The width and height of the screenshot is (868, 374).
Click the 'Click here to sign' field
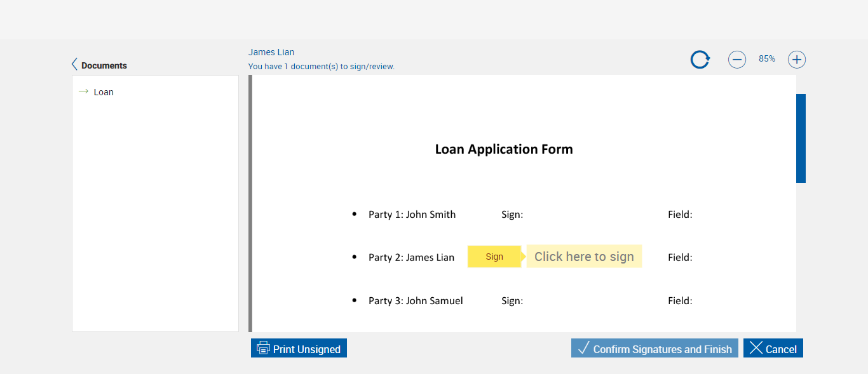coord(584,257)
